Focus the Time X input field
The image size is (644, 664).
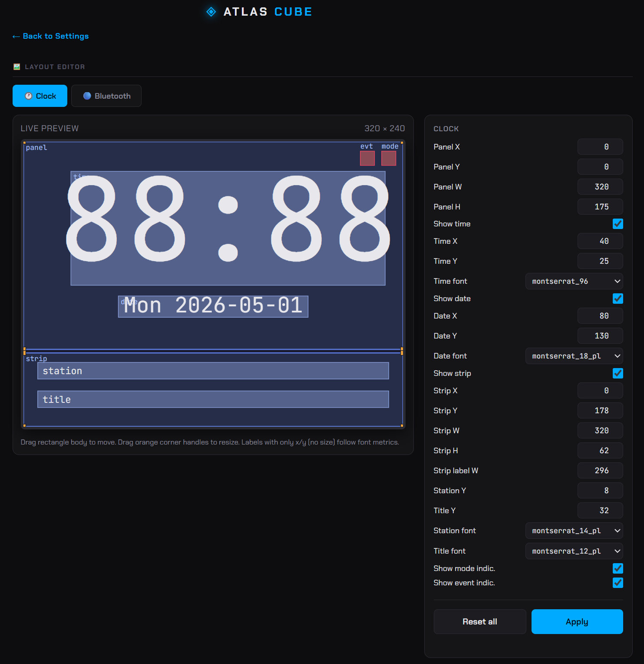(x=600, y=241)
